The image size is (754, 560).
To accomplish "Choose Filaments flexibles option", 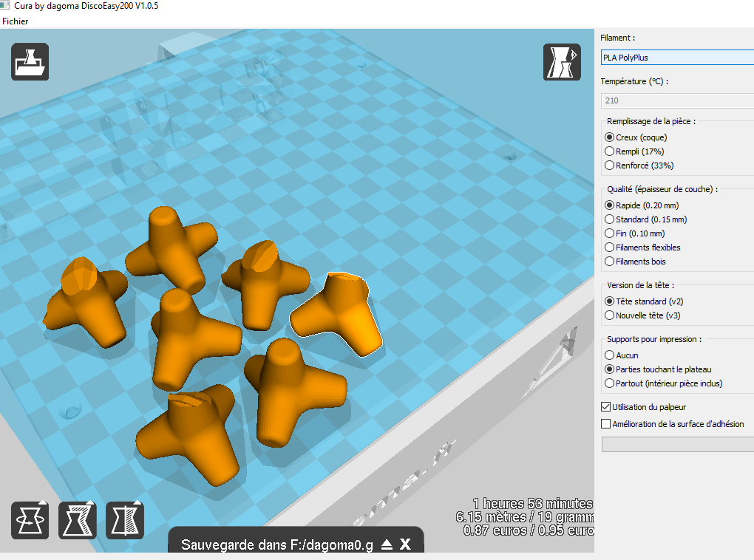I will coord(642,247).
